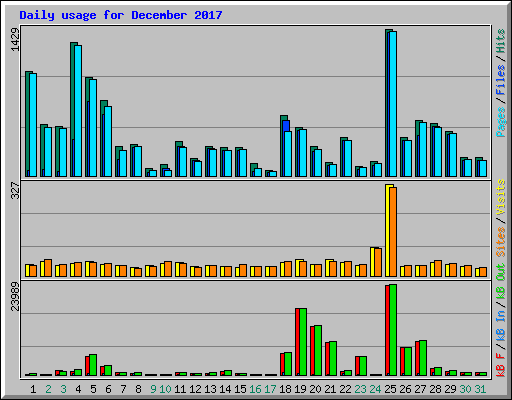Click the 1429 axis value

click(15, 39)
